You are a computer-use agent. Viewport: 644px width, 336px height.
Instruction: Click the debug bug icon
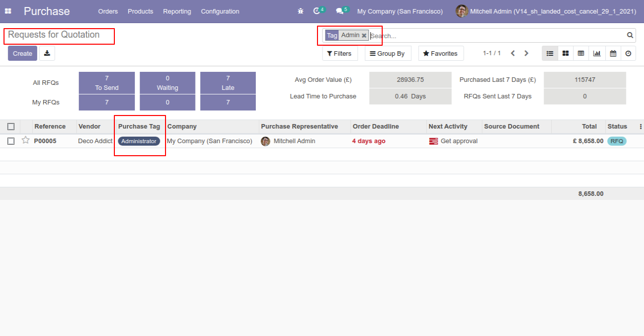click(300, 11)
